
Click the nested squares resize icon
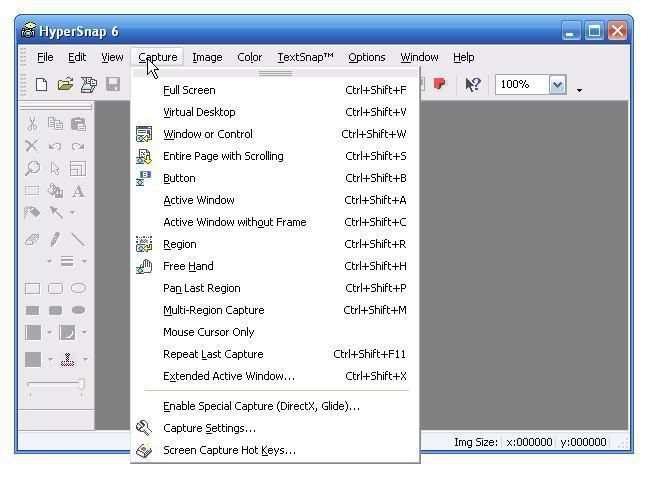point(78,168)
